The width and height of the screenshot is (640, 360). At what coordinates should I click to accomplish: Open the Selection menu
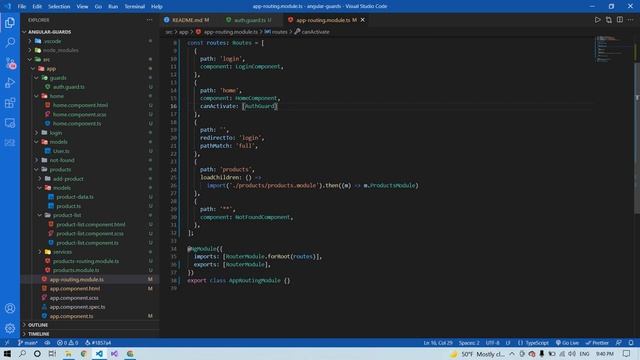[59, 7]
